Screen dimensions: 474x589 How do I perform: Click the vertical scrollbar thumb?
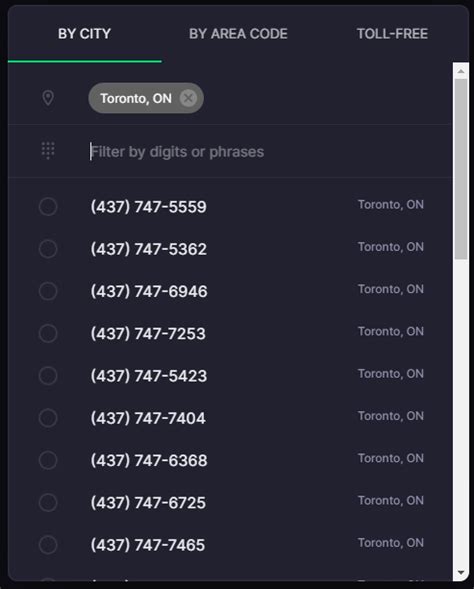tap(461, 169)
